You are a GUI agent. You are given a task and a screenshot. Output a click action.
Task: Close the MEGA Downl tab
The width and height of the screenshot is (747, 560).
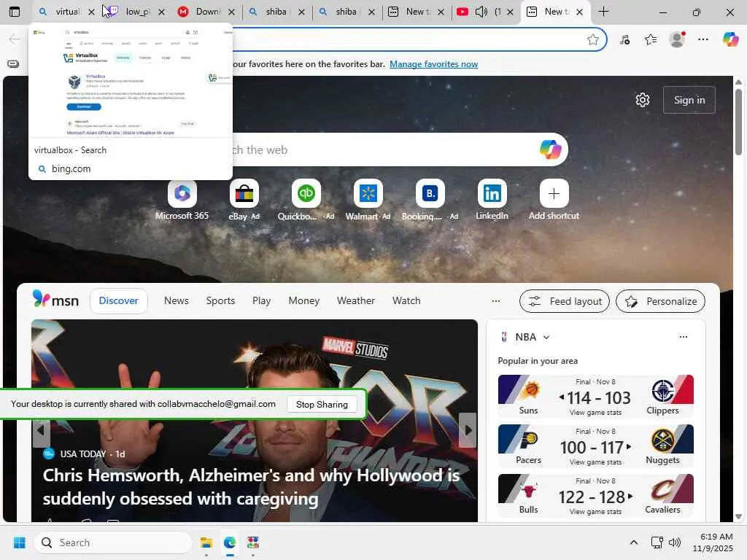pyautogui.click(x=231, y=12)
